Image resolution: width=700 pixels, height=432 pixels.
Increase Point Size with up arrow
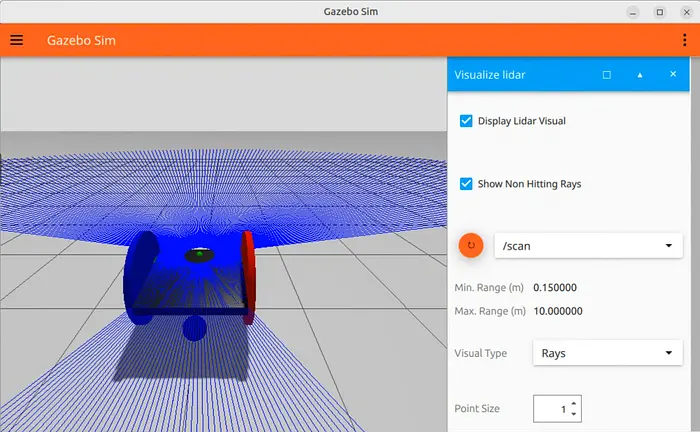[574, 403]
